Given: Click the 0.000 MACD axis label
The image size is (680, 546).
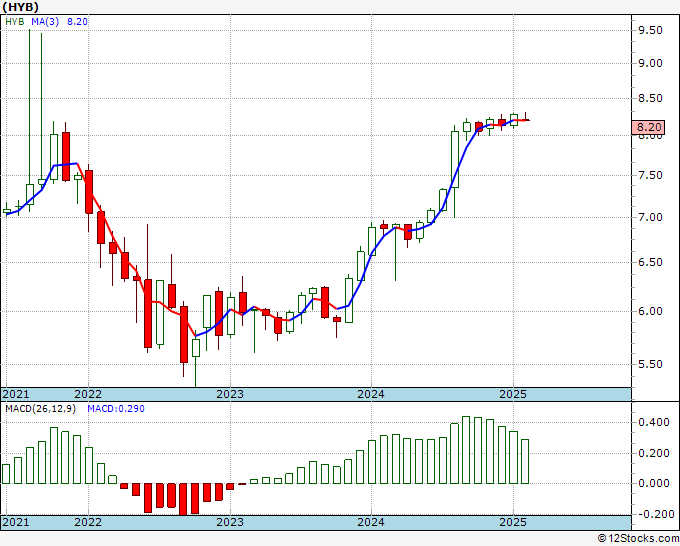Looking at the screenshot, I should pyautogui.click(x=654, y=483).
